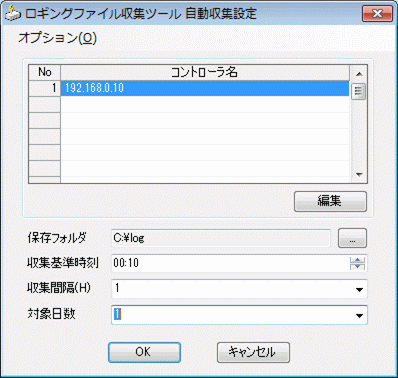Click the コントローラ名 column header
The height and width of the screenshot is (378, 398).
click(205, 72)
